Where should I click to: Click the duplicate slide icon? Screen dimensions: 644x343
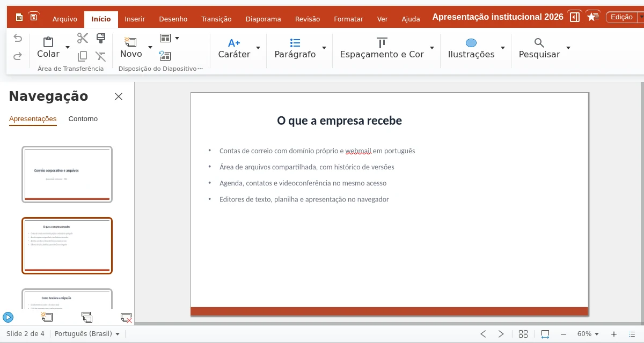pyautogui.click(x=87, y=317)
